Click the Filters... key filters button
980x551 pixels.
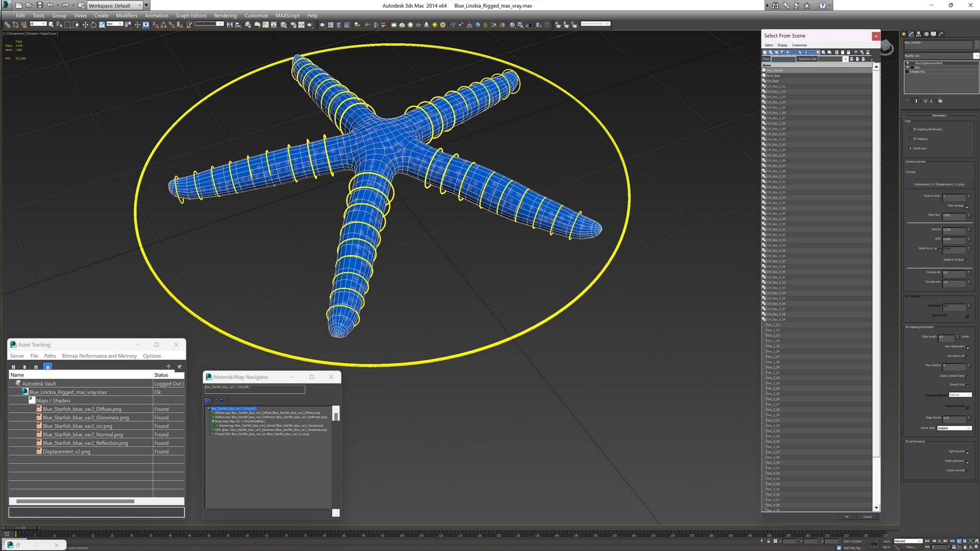[911, 547]
